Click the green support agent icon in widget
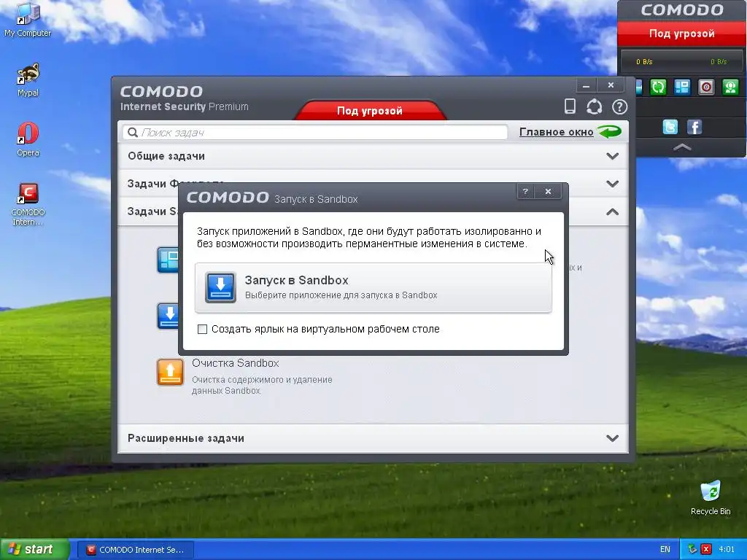 click(x=729, y=87)
